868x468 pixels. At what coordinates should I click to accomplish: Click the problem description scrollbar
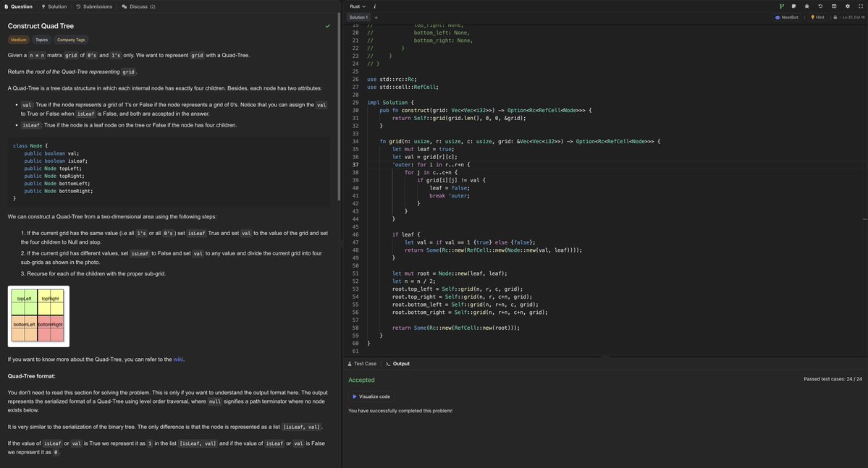pos(339,108)
